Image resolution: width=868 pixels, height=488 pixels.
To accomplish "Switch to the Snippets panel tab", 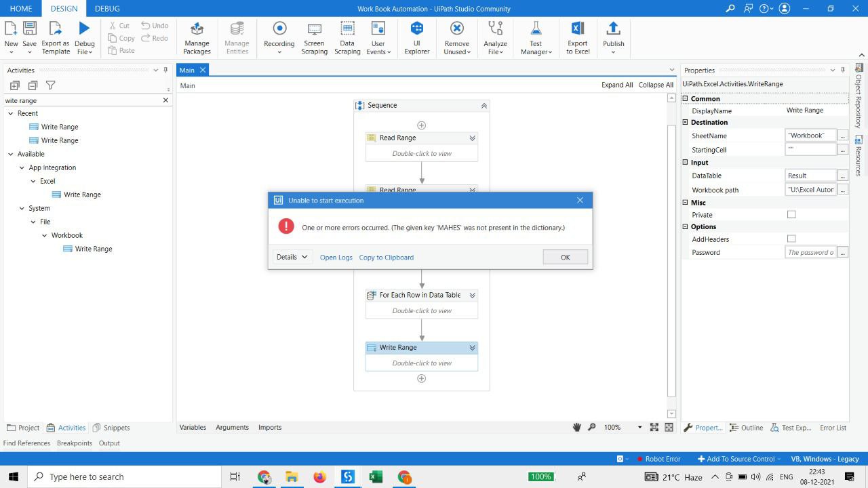I will tap(111, 428).
